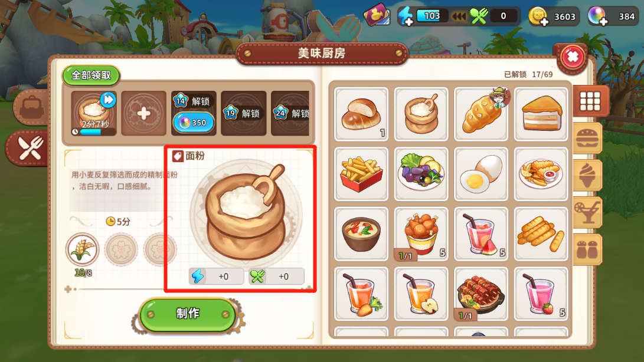644x362 pixels.
Task: Open the fried chicken bucket recipe
Action: pyautogui.click(x=421, y=234)
